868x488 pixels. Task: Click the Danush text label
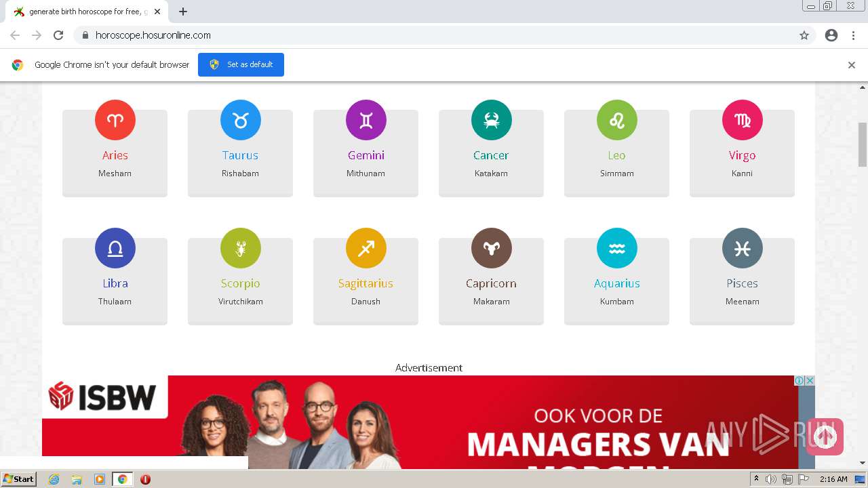pyautogui.click(x=366, y=302)
